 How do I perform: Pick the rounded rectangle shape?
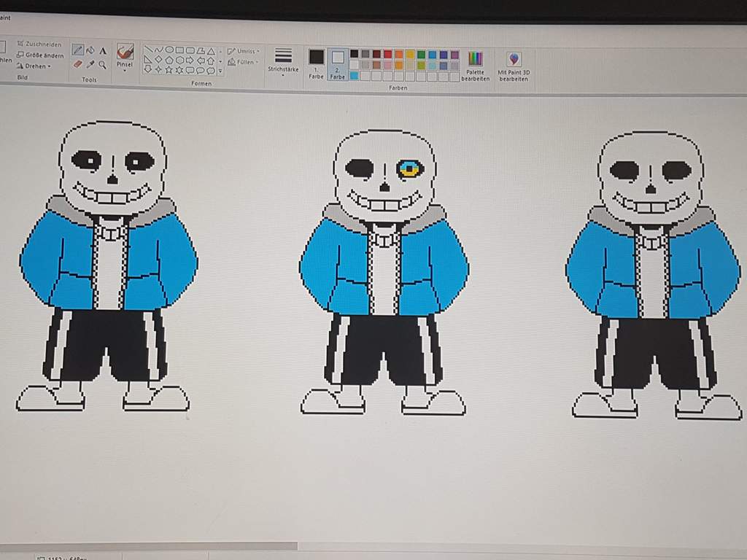[190, 50]
